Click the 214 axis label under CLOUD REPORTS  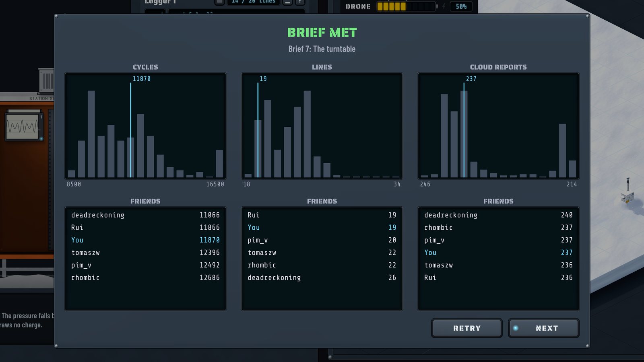click(572, 184)
